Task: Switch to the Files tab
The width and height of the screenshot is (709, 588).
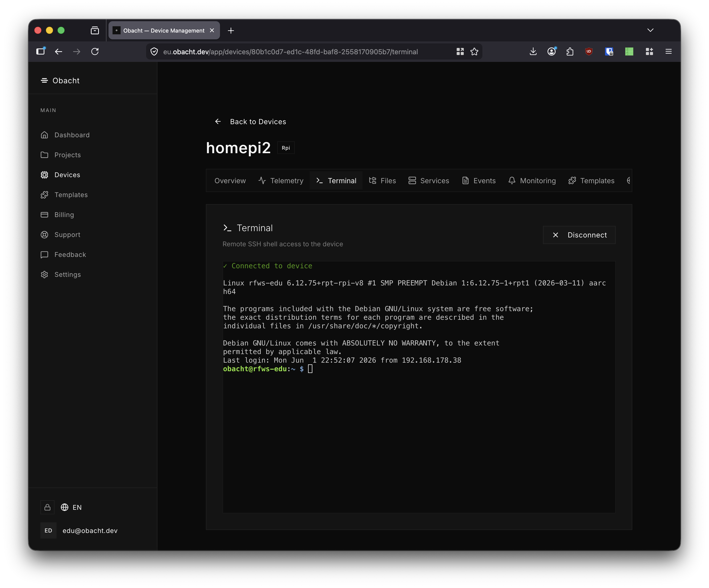Action: (x=382, y=181)
